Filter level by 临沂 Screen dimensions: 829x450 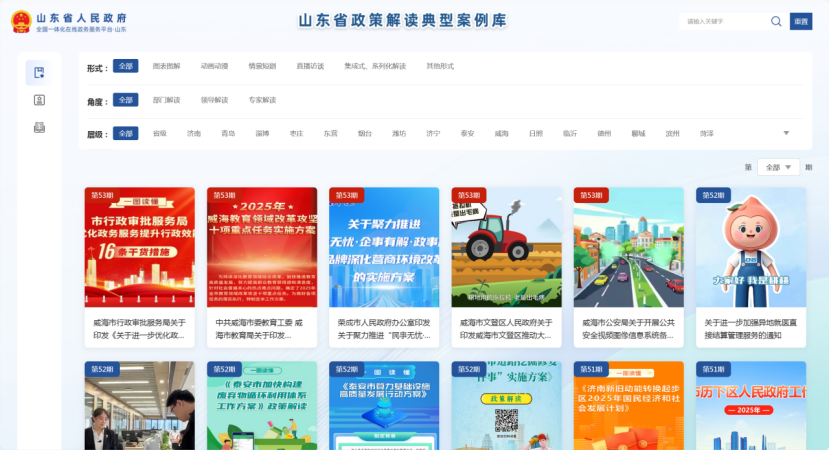[570, 134]
